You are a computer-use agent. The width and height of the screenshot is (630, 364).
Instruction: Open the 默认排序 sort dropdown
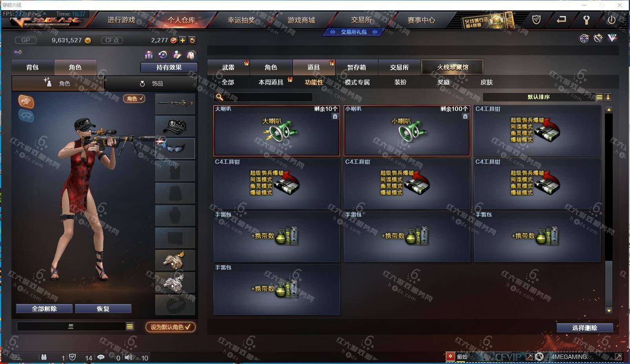click(x=539, y=97)
